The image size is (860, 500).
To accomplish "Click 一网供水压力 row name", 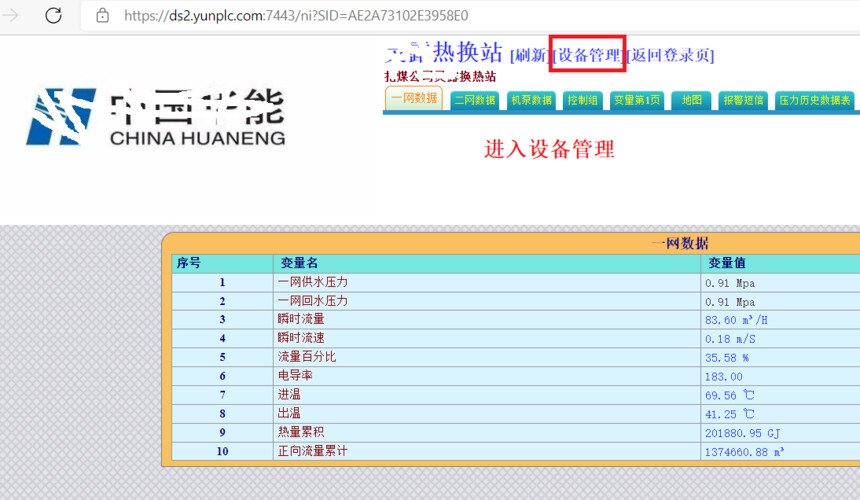I will [x=313, y=282].
